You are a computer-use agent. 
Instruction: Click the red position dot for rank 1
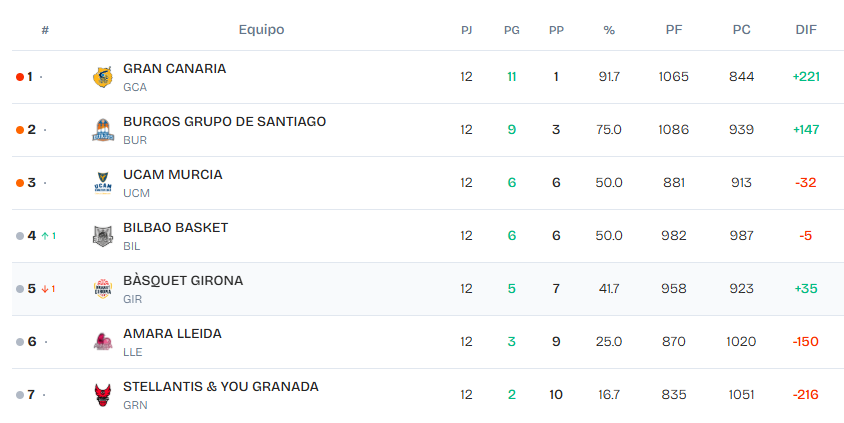(x=20, y=77)
